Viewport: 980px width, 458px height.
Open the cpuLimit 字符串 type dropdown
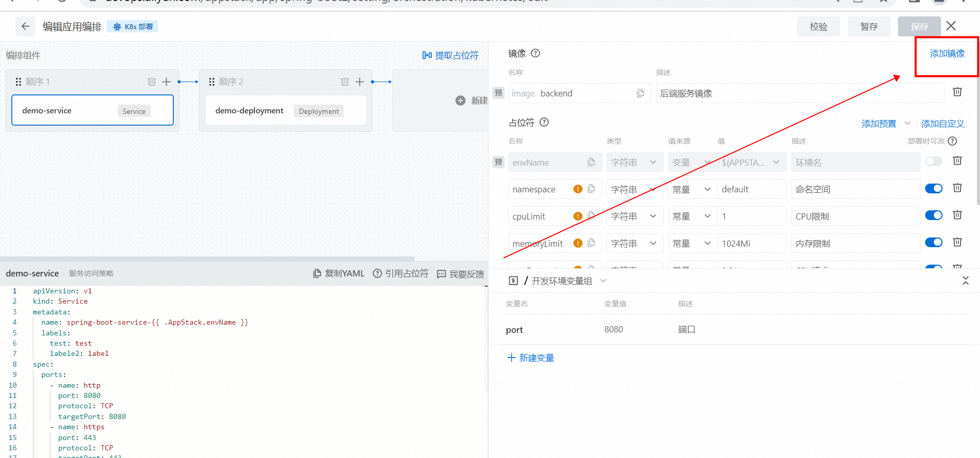click(x=635, y=216)
